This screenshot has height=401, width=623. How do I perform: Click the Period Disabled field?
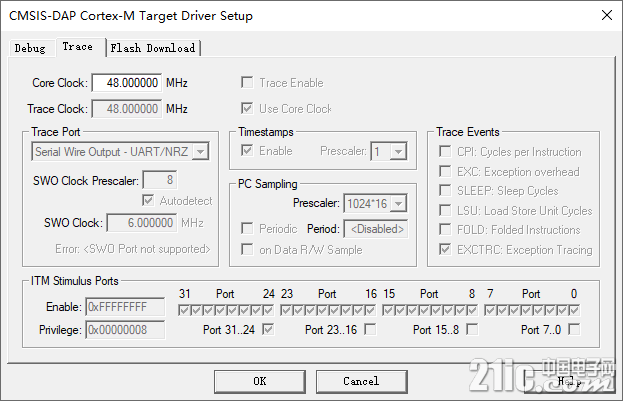pyautogui.click(x=376, y=229)
